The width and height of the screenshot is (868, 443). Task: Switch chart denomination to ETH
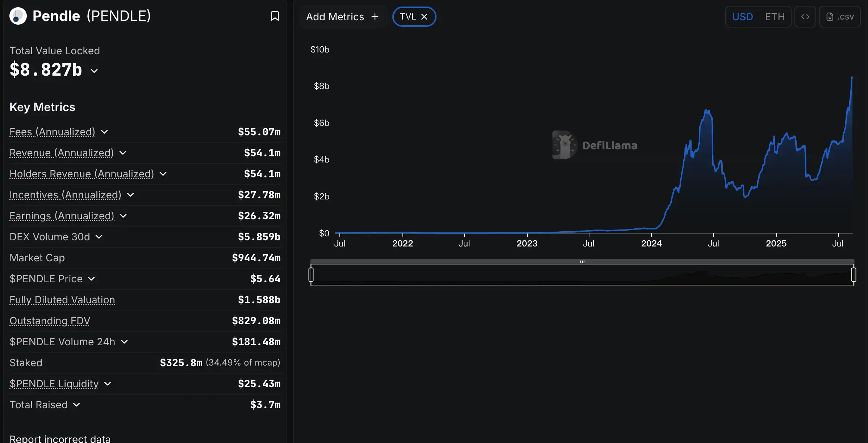point(775,17)
